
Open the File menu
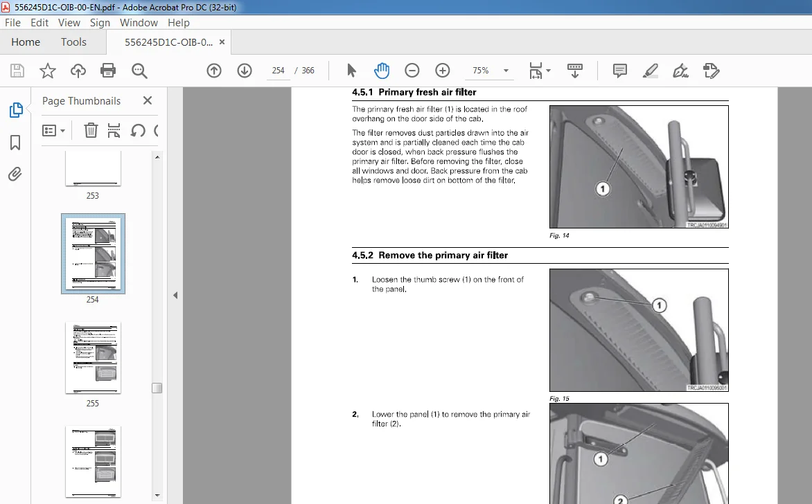point(13,23)
